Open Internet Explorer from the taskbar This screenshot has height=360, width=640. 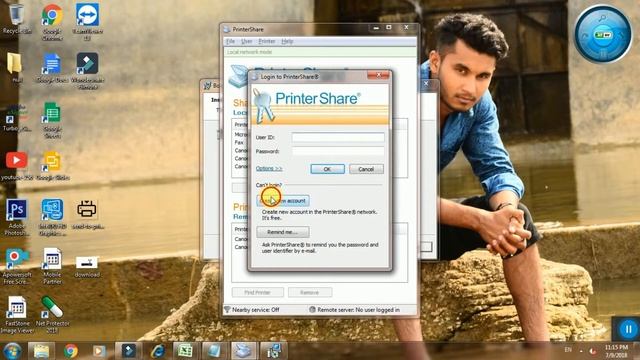[158, 351]
